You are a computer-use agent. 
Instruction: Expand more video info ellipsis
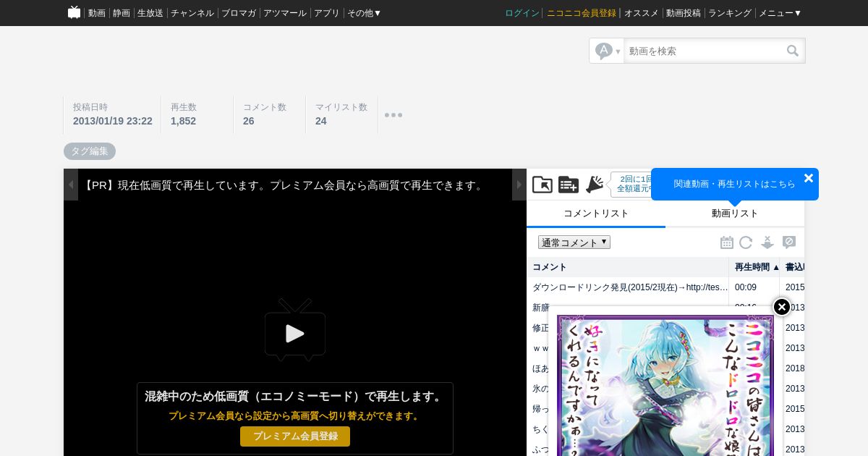coord(393,115)
